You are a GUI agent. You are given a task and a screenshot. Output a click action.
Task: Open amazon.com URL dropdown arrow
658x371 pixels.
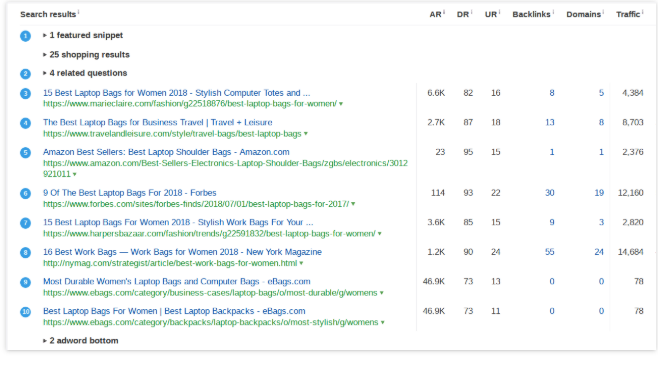tap(74, 174)
